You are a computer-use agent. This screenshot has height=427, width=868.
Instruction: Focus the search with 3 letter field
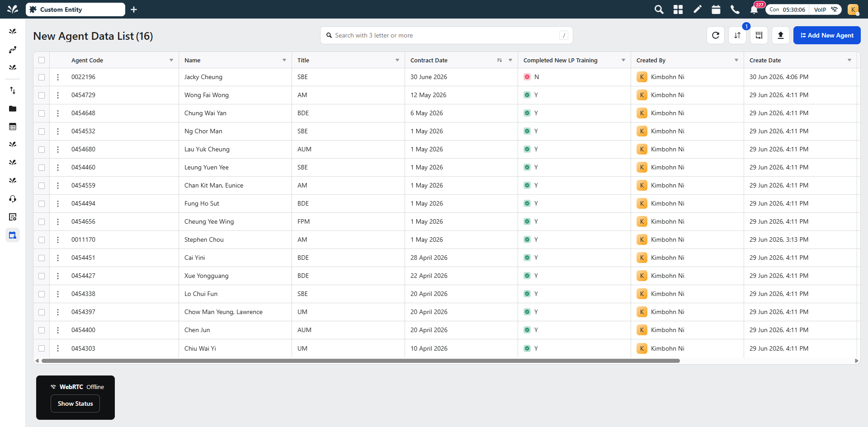pos(447,35)
